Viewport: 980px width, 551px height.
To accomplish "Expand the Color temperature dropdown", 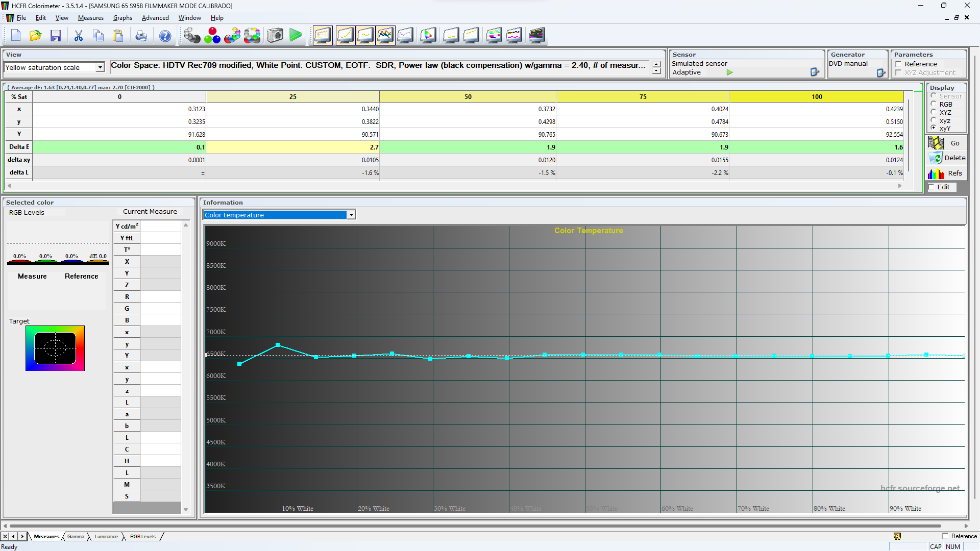I will [x=351, y=215].
